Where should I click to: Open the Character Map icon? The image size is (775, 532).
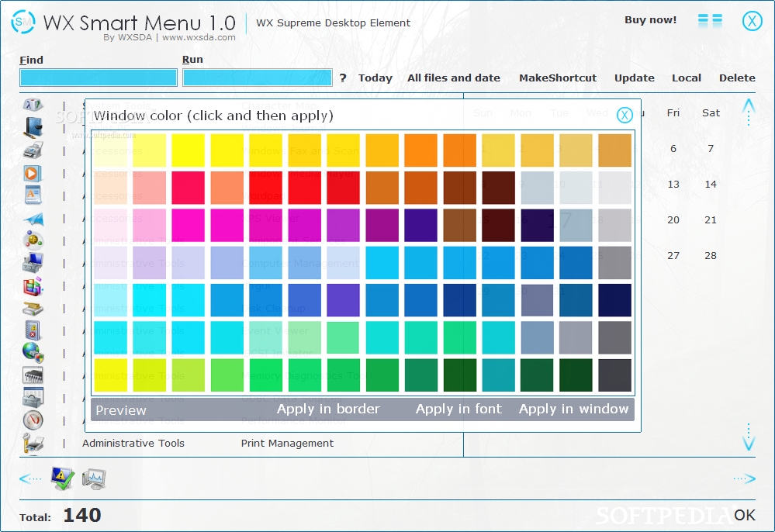click(33, 104)
